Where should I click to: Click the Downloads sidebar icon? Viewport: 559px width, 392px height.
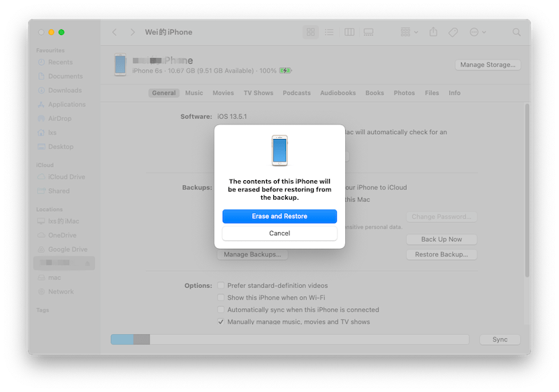point(41,90)
